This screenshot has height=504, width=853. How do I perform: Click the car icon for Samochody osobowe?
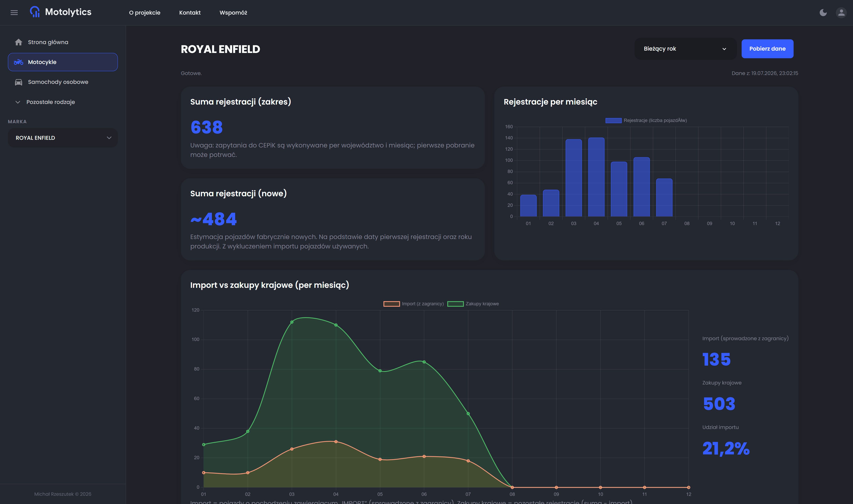[18, 82]
